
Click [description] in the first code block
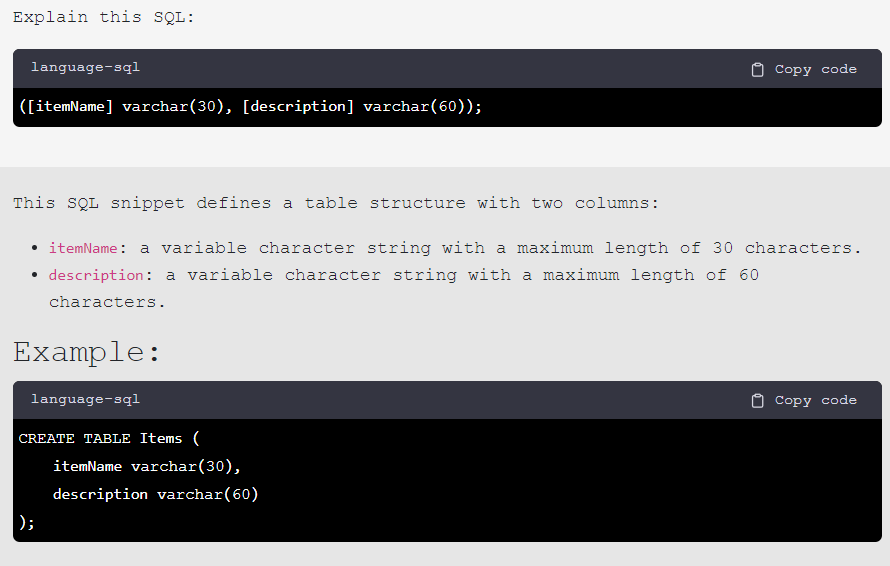(x=298, y=106)
